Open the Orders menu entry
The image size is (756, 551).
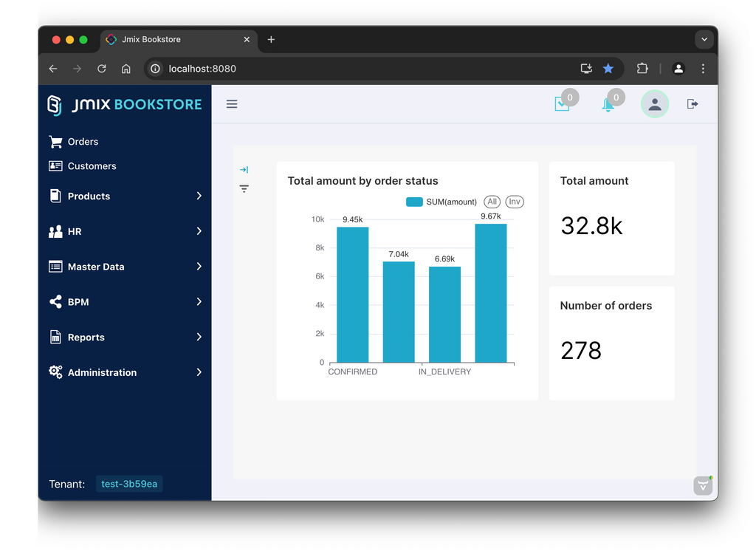click(x=81, y=141)
